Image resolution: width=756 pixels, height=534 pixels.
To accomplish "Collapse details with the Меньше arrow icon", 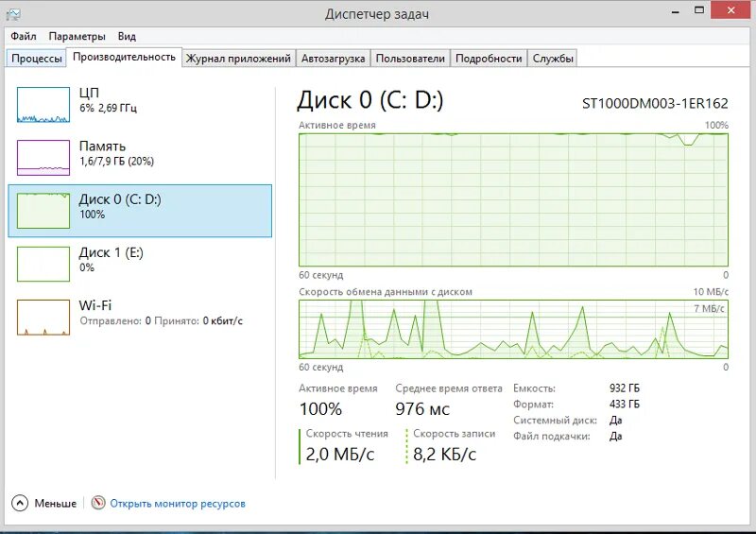I will [x=20, y=503].
